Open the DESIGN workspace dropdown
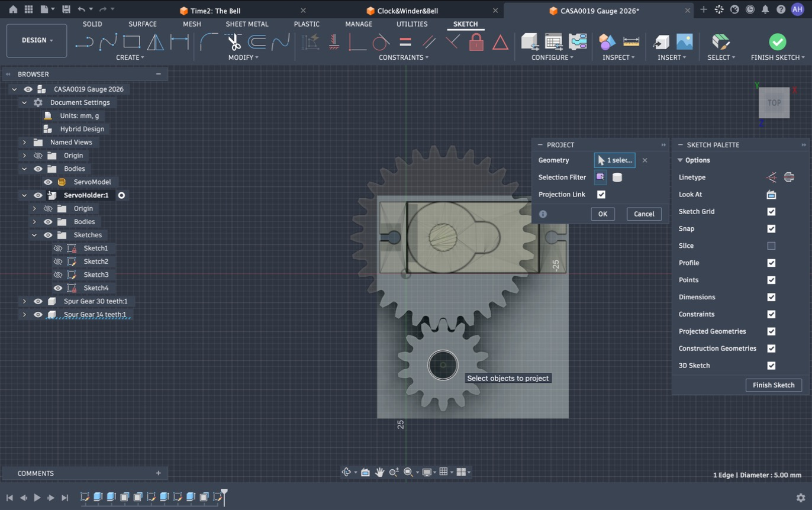812x510 pixels. (37, 40)
